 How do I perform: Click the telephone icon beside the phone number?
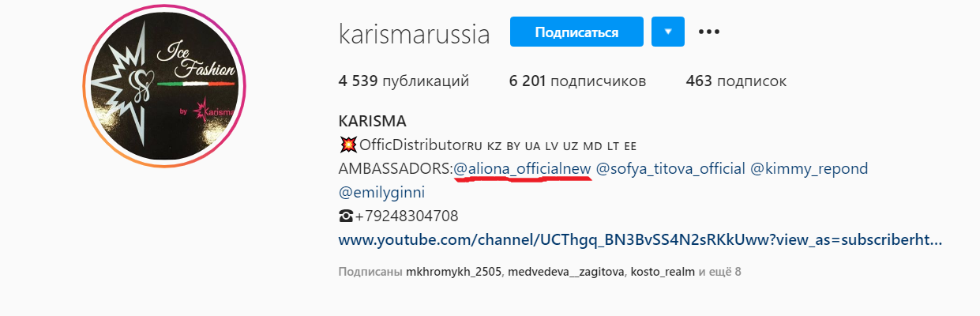[346, 216]
